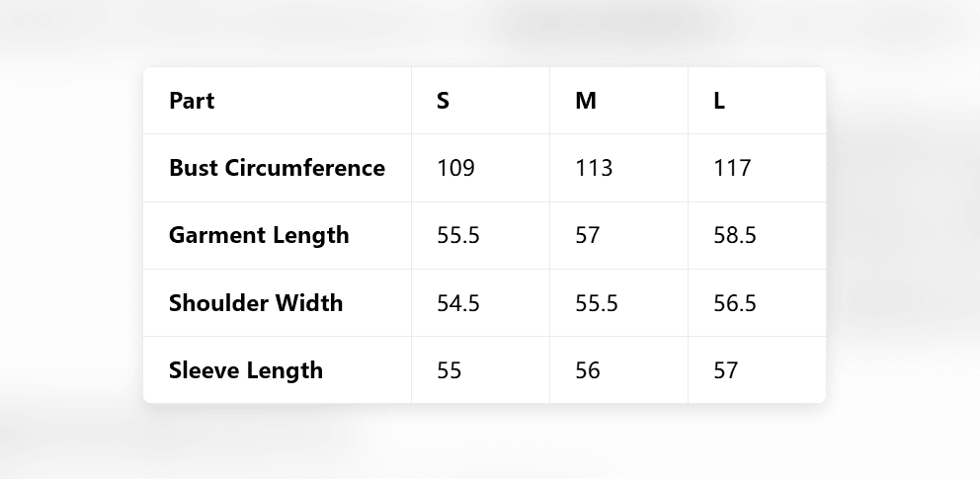Select the M size column header
This screenshot has width=980, height=479.
pyautogui.click(x=586, y=101)
